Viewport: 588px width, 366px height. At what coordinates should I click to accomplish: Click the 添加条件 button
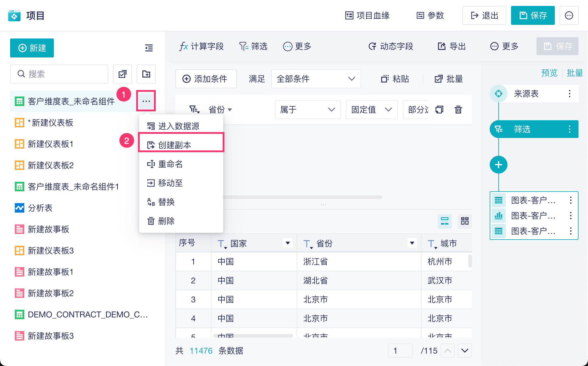point(206,79)
